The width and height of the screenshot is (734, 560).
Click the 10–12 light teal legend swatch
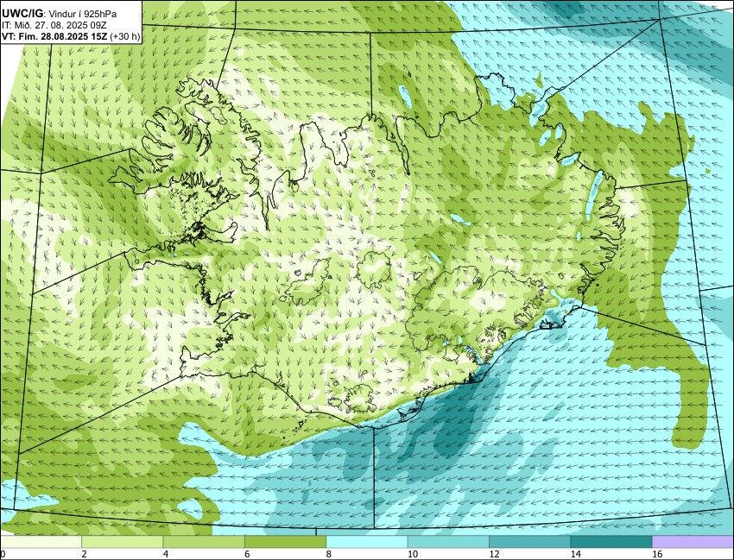point(448,542)
